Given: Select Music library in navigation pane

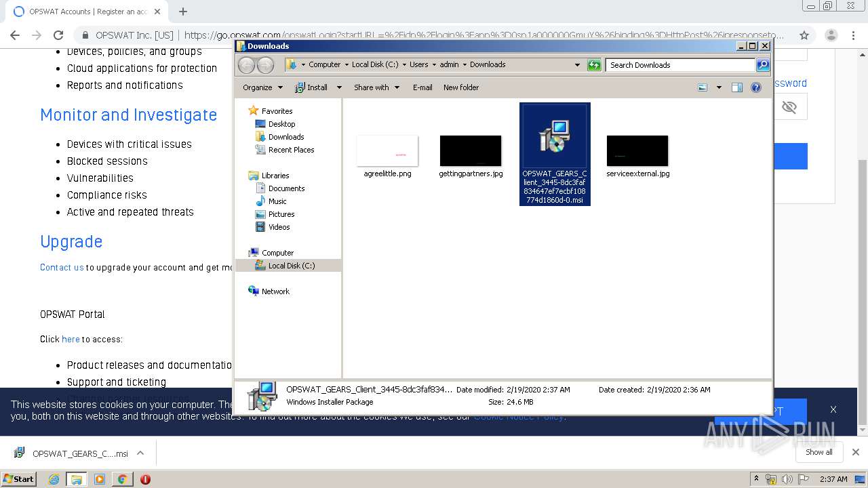Looking at the screenshot, I should pyautogui.click(x=271, y=201).
